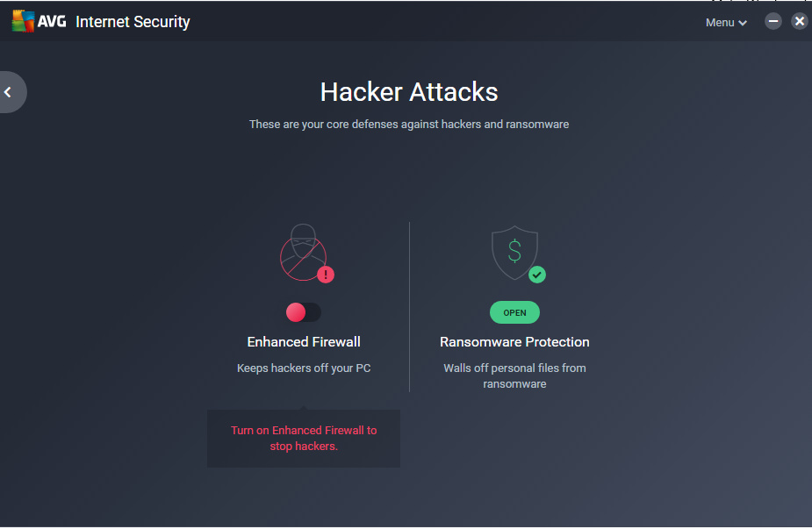Minimize the AVG window
812x529 pixels.
click(x=773, y=21)
